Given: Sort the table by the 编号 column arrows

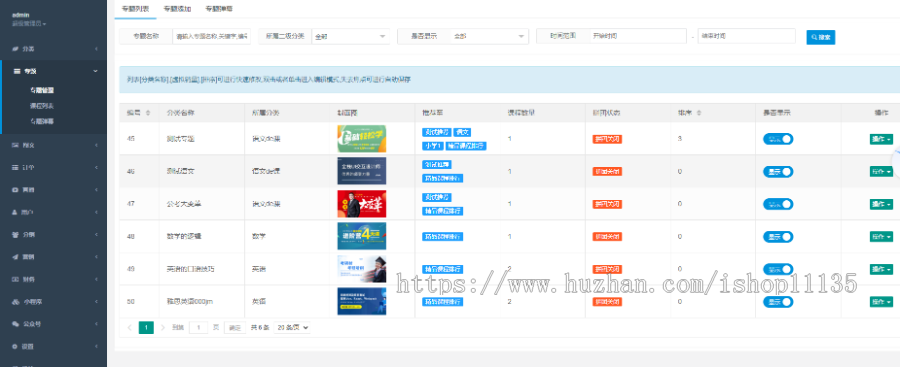Looking at the screenshot, I should click(x=148, y=113).
